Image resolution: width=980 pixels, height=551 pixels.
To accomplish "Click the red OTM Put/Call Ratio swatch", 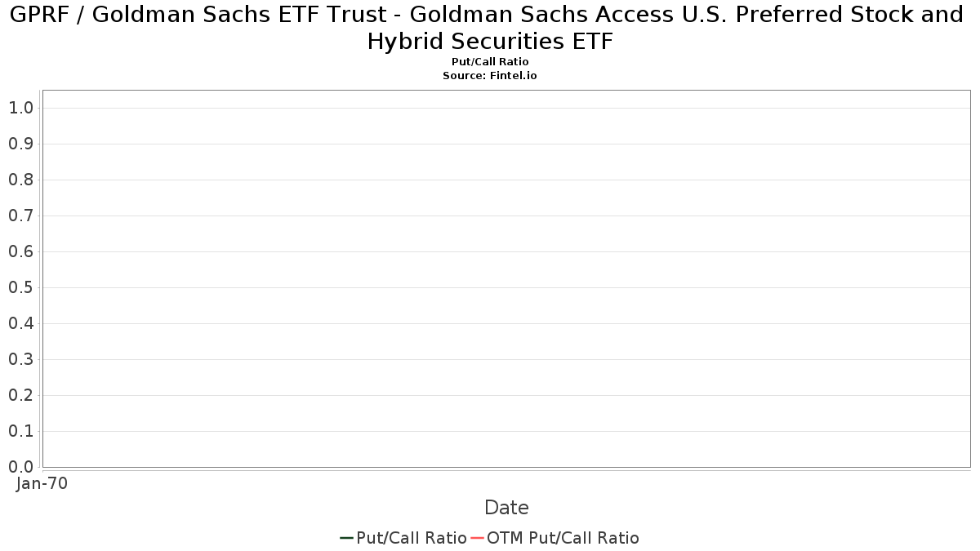I will [478, 538].
